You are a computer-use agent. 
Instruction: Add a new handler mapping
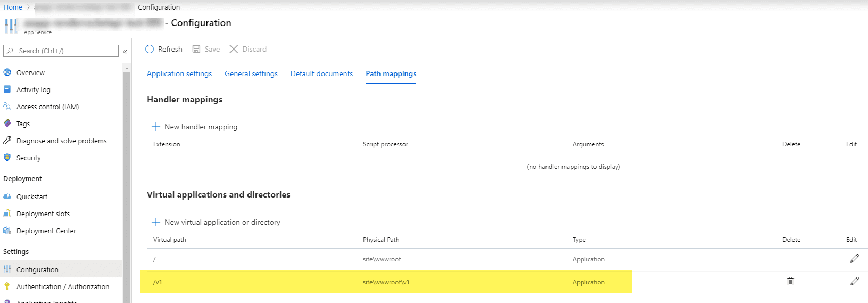195,127
